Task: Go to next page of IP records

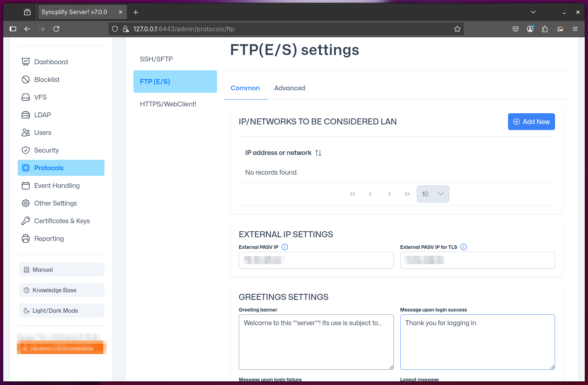Action: click(389, 194)
